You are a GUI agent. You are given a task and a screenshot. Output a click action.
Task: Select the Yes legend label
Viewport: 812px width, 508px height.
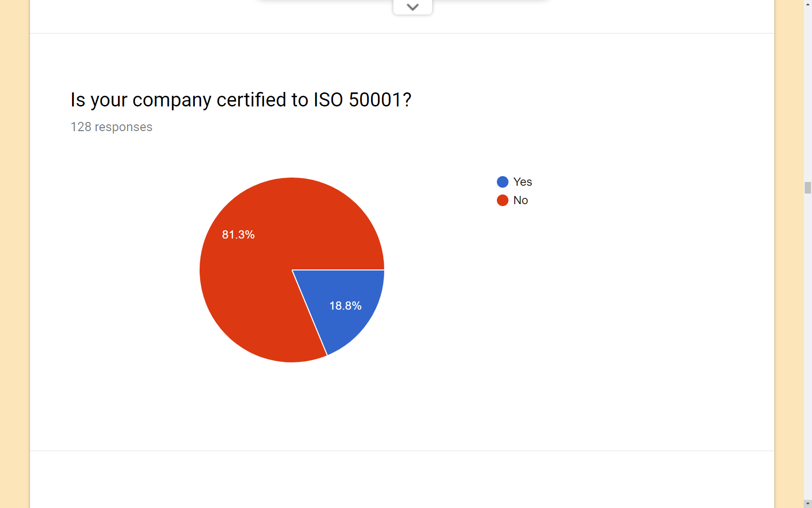tap(522, 182)
